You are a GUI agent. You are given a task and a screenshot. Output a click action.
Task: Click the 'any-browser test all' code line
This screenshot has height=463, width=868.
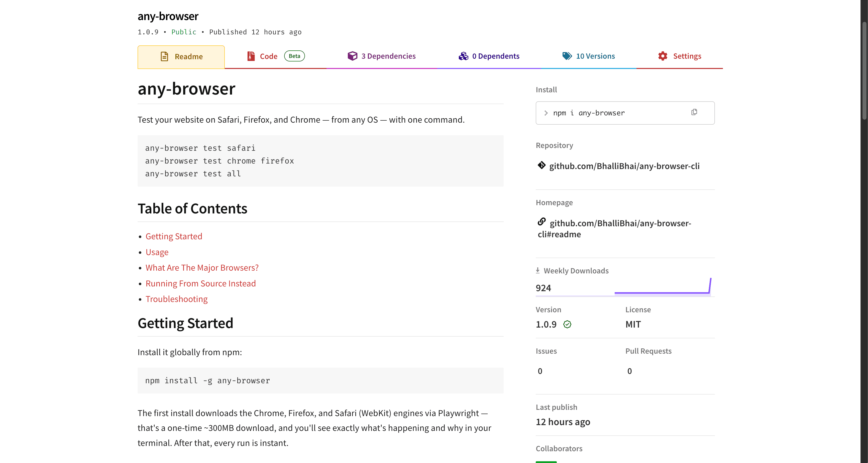(193, 174)
